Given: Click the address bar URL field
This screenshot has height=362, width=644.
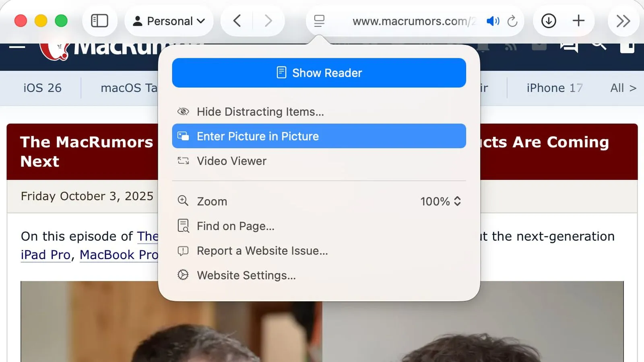Looking at the screenshot, I should click(x=419, y=21).
